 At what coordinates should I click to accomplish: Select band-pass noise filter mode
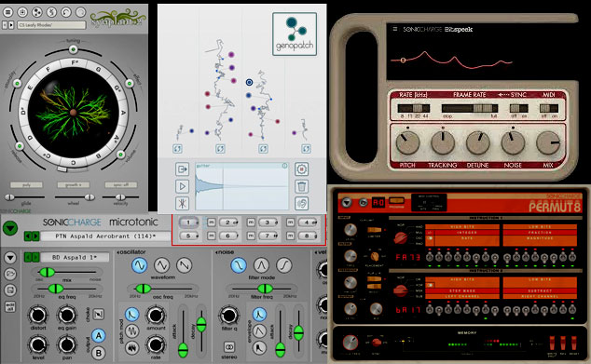point(261,265)
